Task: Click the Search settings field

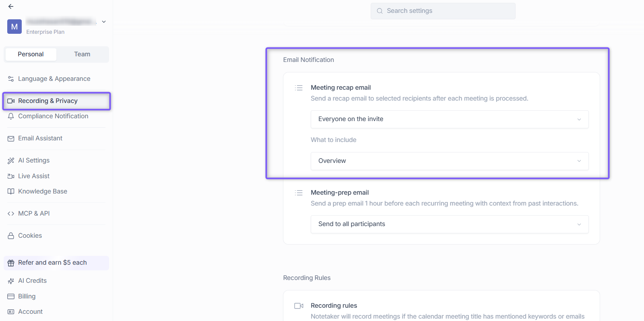Action: pyautogui.click(x=443, y=11)
